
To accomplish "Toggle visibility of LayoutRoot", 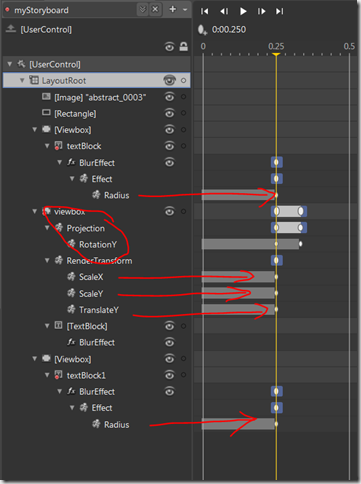I will 170,80.
